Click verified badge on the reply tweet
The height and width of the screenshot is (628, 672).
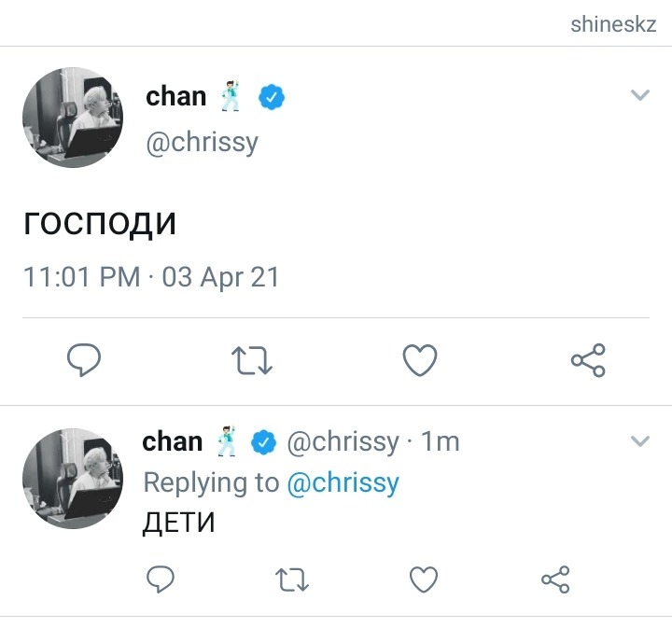[x=263, y=442]
